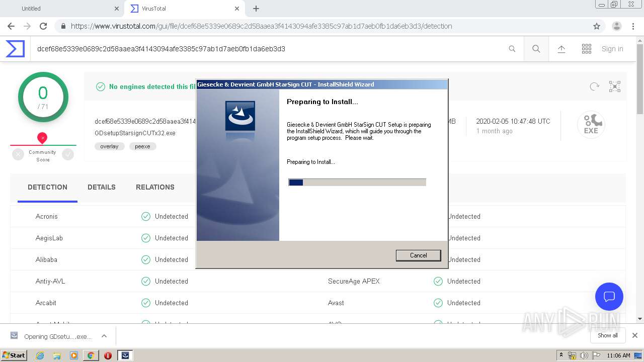Click the Acronis engine row name
The image size is (644, 362).
(47, 216)
